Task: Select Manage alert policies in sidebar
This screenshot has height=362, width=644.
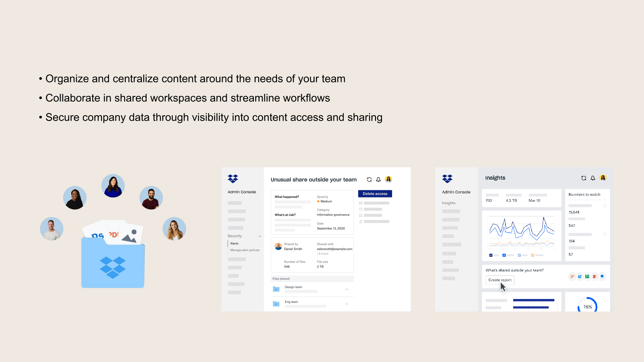Action: [246, 250]
